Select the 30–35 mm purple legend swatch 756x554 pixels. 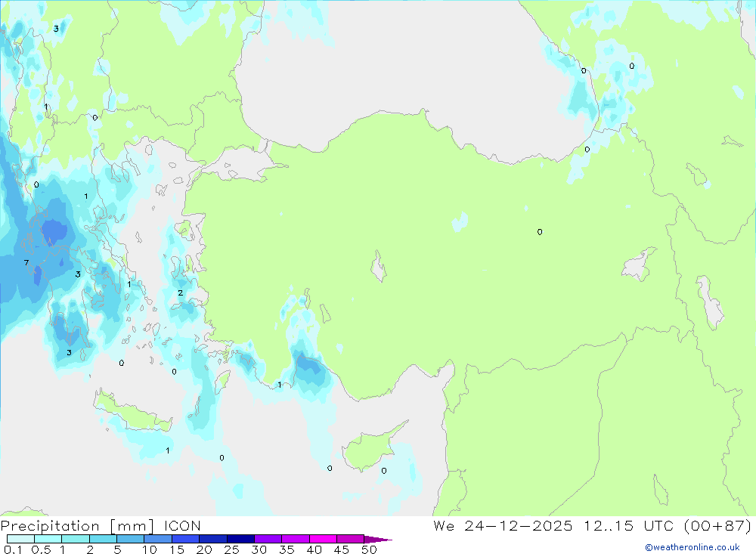pyautogui.click(x=268, y=539)
